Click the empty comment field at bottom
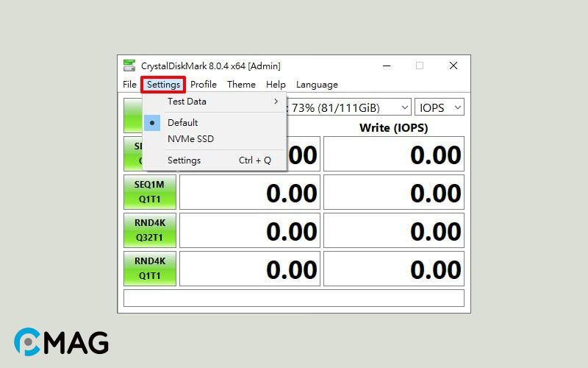The width and height of the screenshot is (588, 368). (x=294, y=298)
